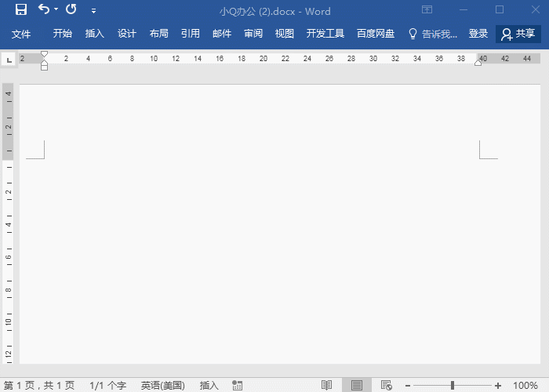The image size is (549, 392).
Task: Click the Redo/Repeat icon
Action: (x=71, y=10)
